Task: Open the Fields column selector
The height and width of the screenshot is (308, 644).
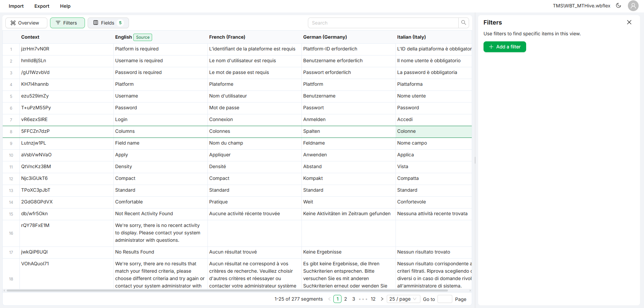Action: (108, 23)
